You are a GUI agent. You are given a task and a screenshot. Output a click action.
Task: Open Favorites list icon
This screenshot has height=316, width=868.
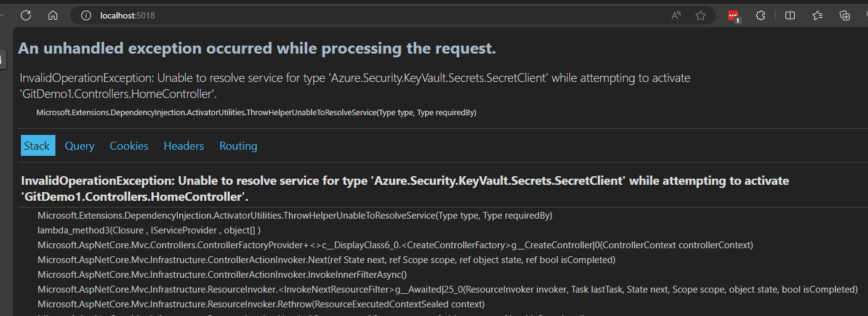coord(818,15)
